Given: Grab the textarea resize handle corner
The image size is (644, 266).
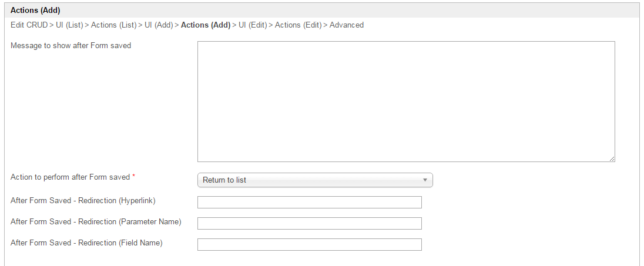Looking at the screenshot, I should [x=612, y=159].
